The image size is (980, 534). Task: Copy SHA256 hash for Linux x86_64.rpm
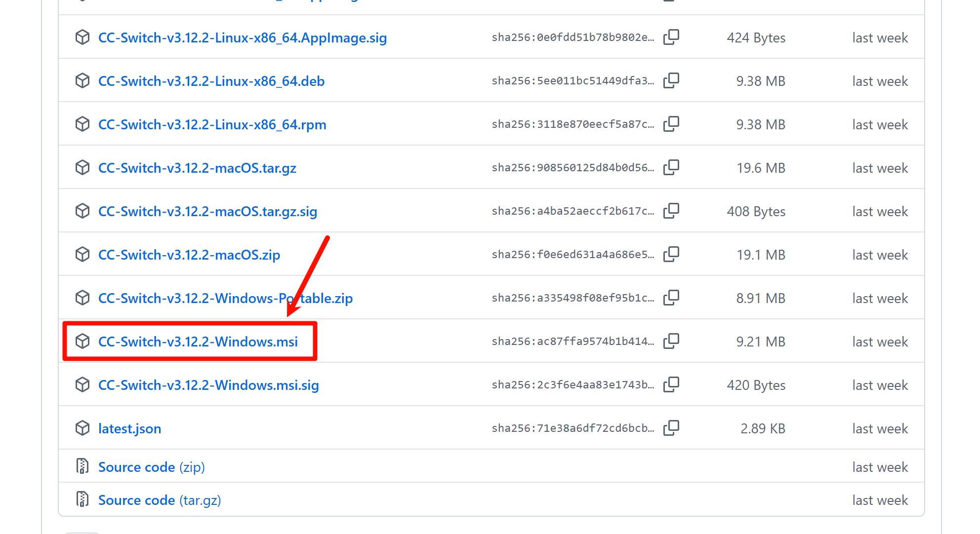click(x=671, y=124)
